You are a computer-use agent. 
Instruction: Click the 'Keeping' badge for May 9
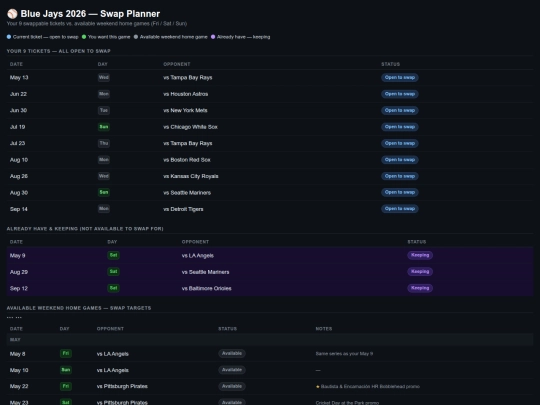pos(420,255)
